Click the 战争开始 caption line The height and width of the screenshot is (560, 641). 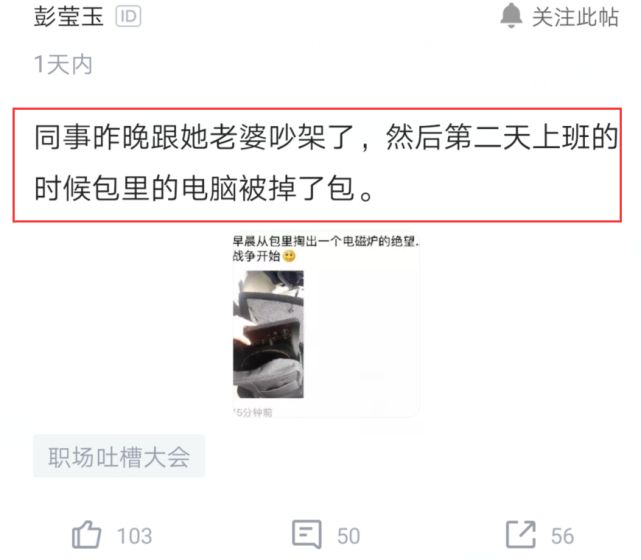point(256,256)
